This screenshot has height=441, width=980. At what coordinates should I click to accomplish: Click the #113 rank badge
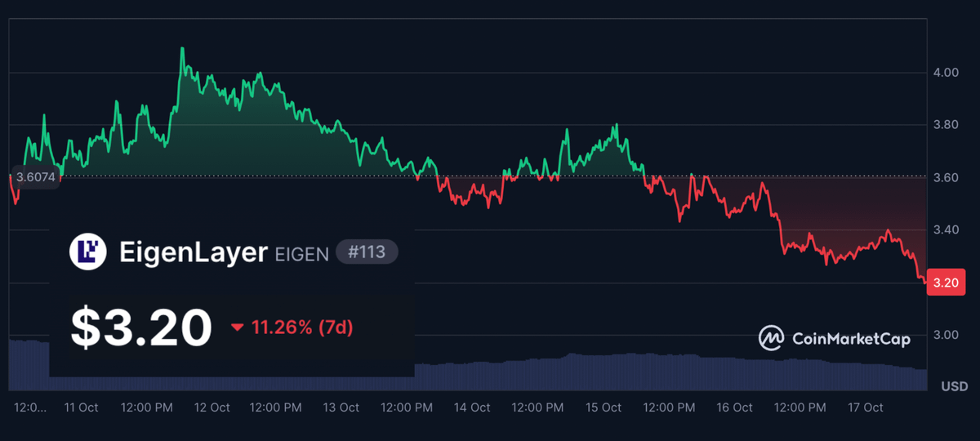click(367, 252)
